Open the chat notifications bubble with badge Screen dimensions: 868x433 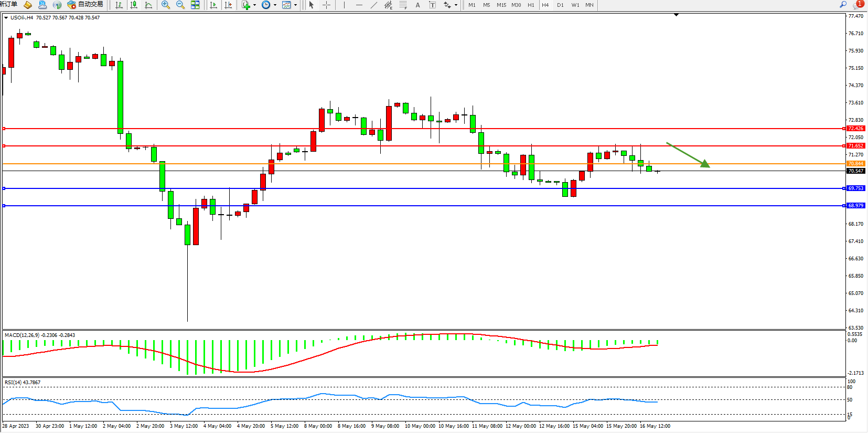pos(858,5)
